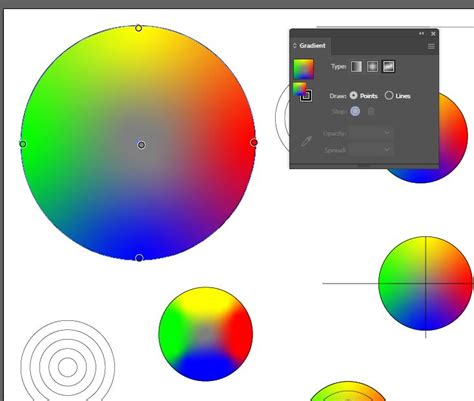
Task: Click the gradient circle behind the Gradient panel
Action: point(453,137)
